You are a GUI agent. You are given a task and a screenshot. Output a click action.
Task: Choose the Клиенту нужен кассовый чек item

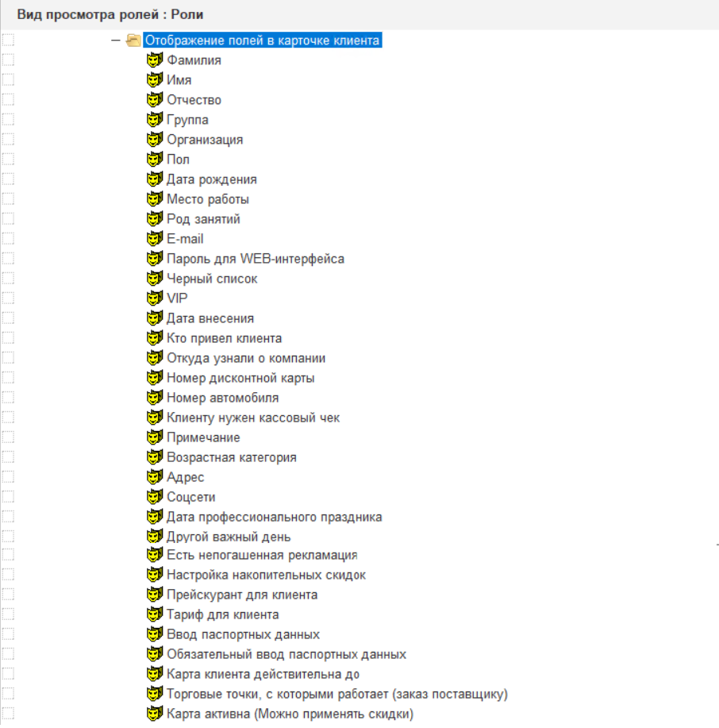coord(253,418)
